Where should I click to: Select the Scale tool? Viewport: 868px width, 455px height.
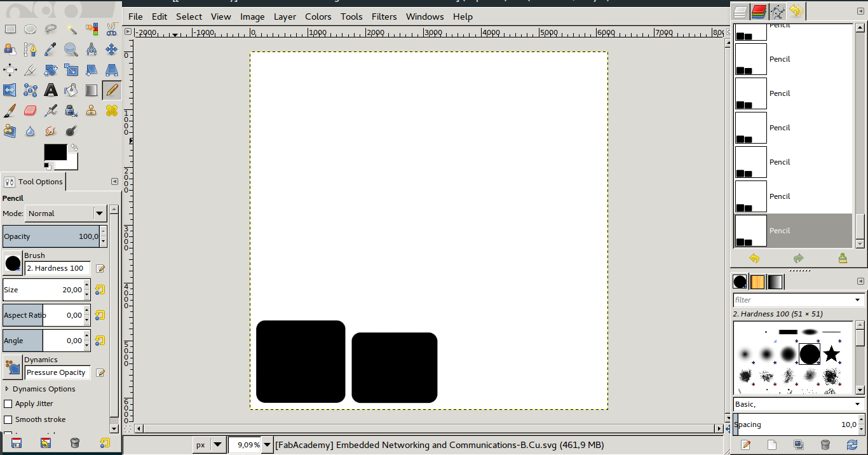tap(71, 70)
